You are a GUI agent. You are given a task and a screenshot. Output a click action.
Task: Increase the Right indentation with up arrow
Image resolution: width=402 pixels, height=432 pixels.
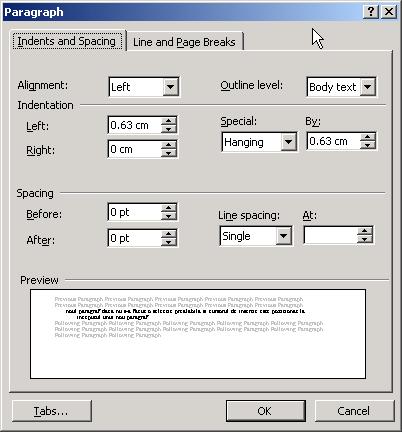[x=169, y=145]
